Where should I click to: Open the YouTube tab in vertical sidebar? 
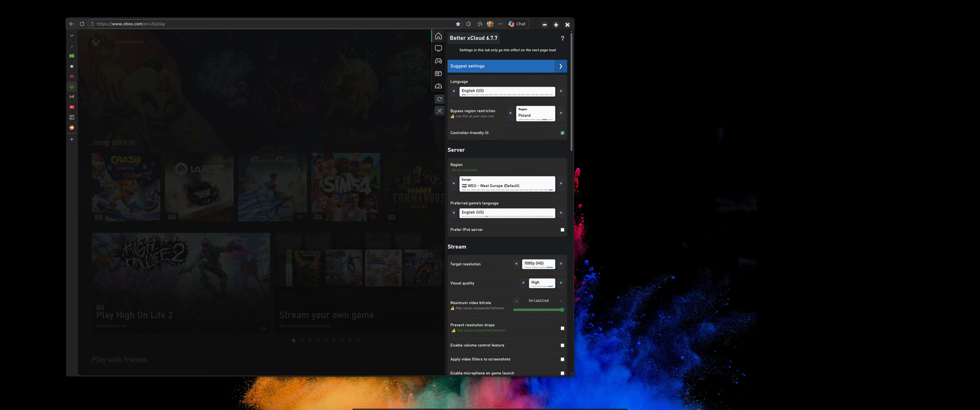pyautogui.click(x=72, y=107)
